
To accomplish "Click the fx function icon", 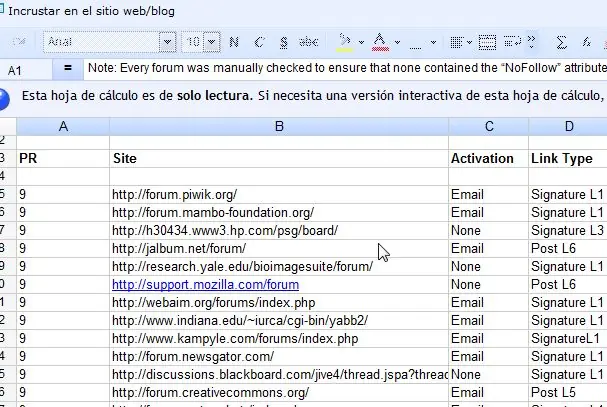I will pyautogui.click(x=586, y=42).
